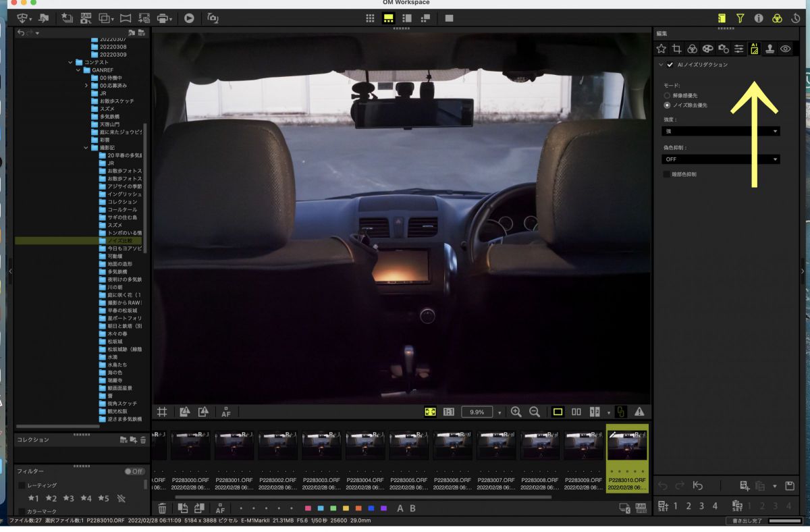Start slideshow with the play button

189,18
